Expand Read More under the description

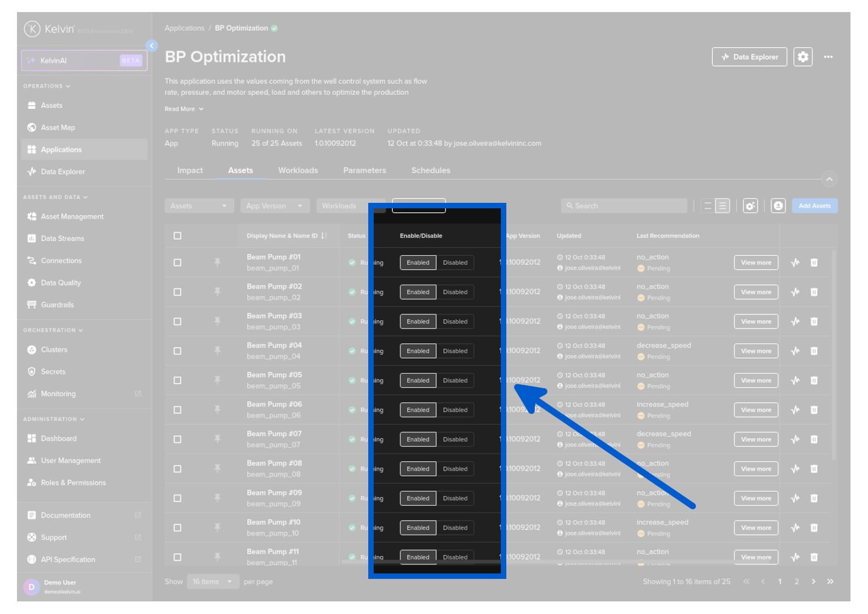tap(184, 109)
